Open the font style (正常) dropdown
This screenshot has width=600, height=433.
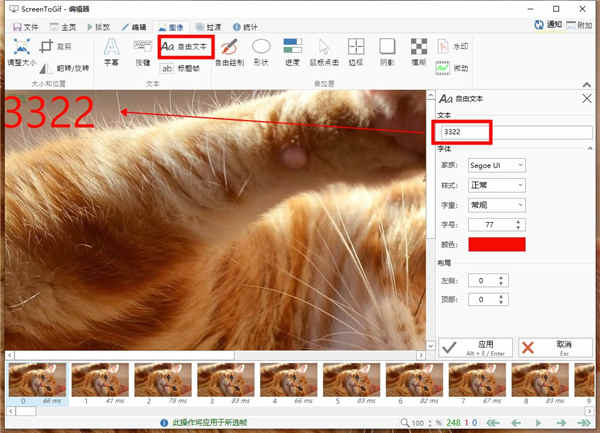(497, 185)
